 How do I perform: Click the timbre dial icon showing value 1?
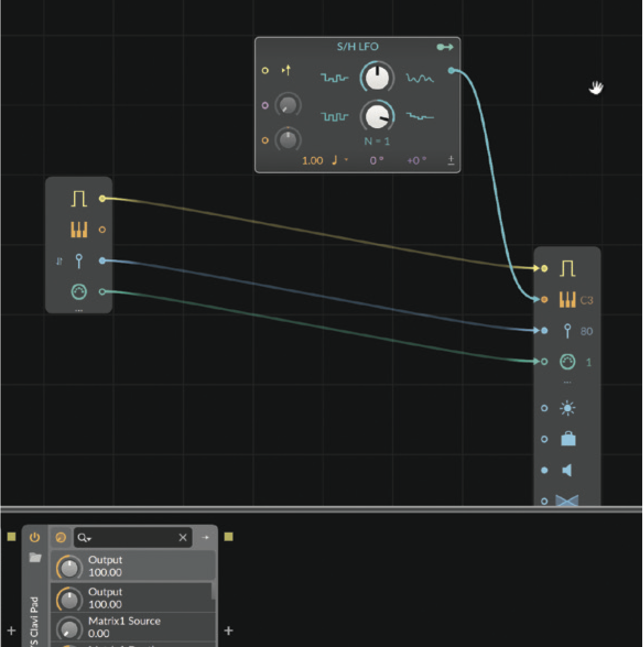coord(567,362)
